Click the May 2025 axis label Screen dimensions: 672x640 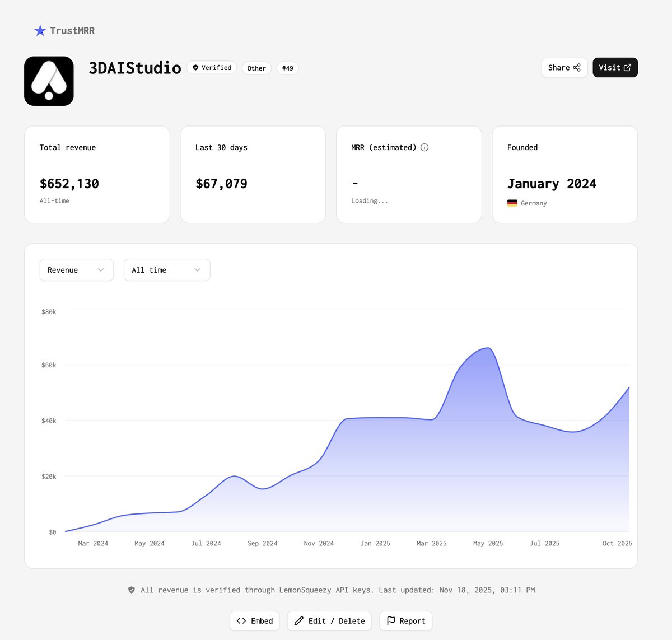tap(488, 544)
